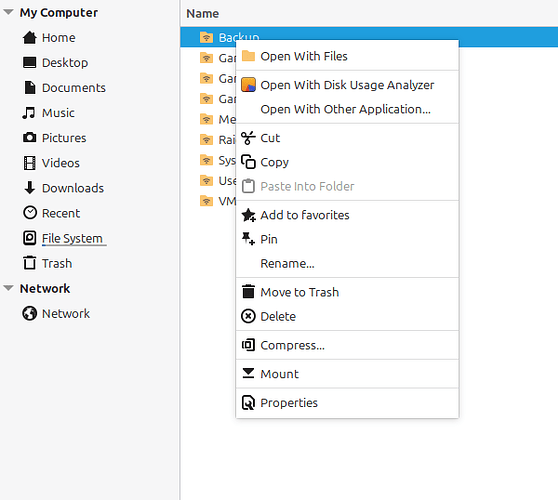Click the scissors Cut icon

click(248, 138)
